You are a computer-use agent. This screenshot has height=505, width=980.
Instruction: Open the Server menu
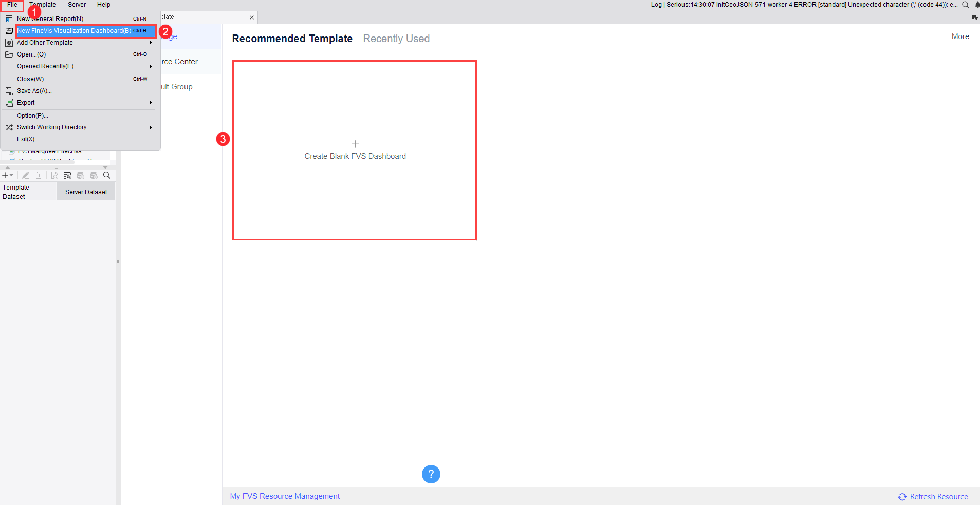click(x=77, y=5)
